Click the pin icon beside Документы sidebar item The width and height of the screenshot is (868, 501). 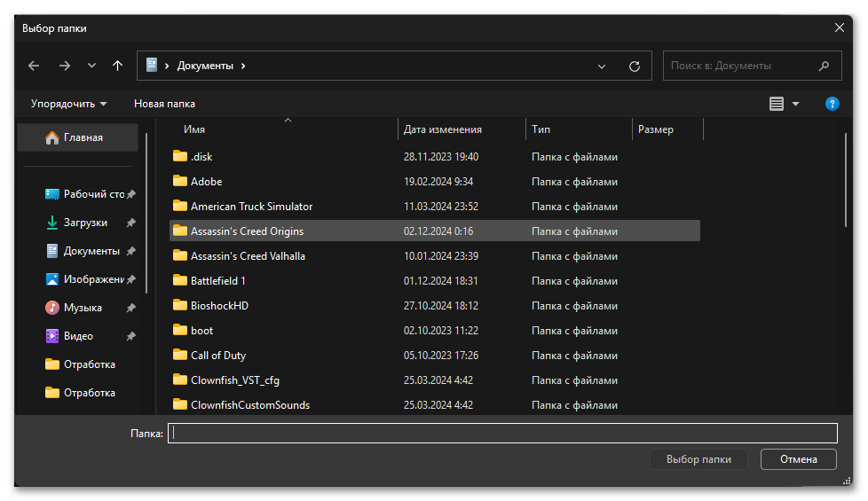tap(130, 251)
